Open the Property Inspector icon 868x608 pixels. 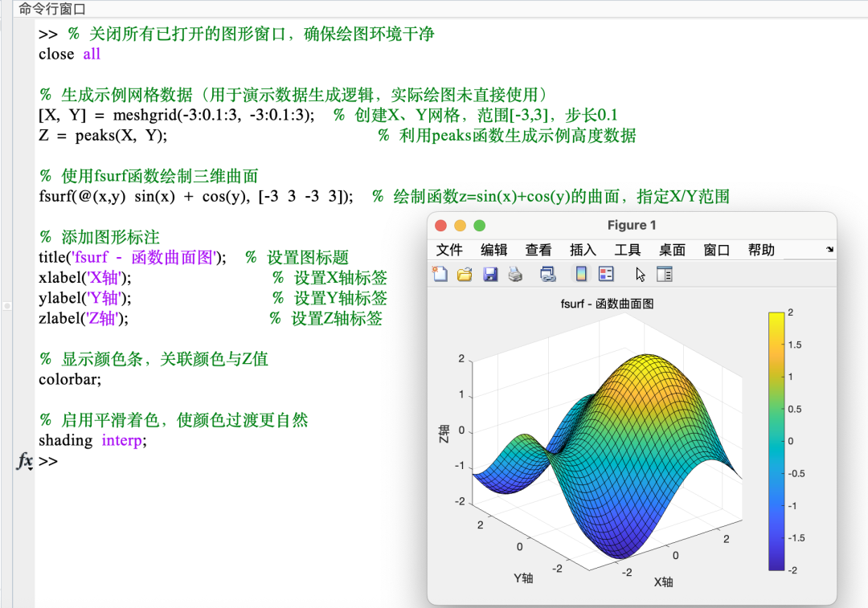pos(665,274)
